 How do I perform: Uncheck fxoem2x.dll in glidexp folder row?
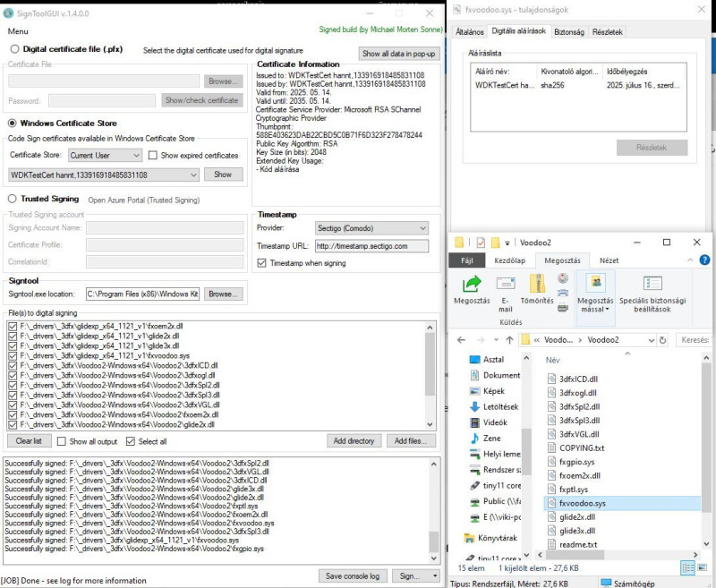(x=13, y=326)
